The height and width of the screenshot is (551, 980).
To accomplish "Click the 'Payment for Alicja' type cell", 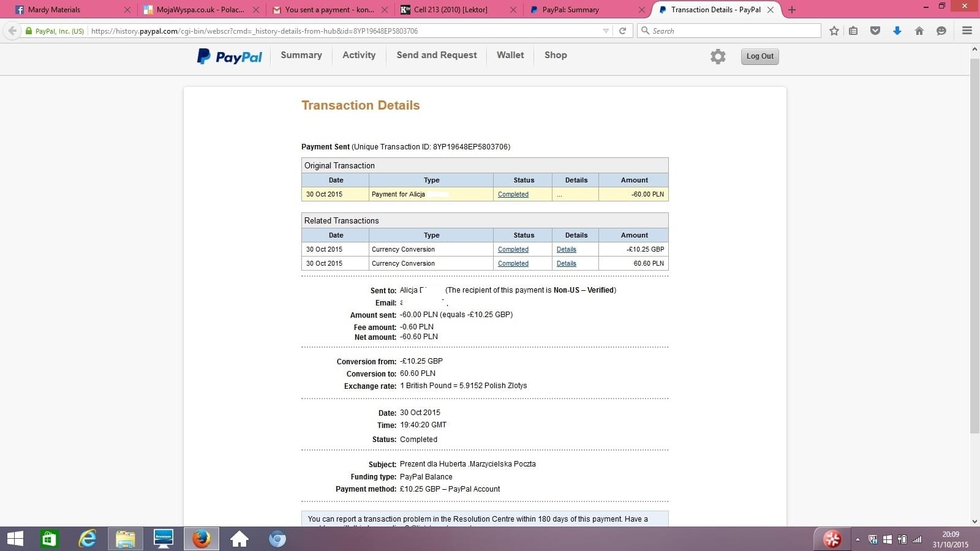I will coord(431,194).
